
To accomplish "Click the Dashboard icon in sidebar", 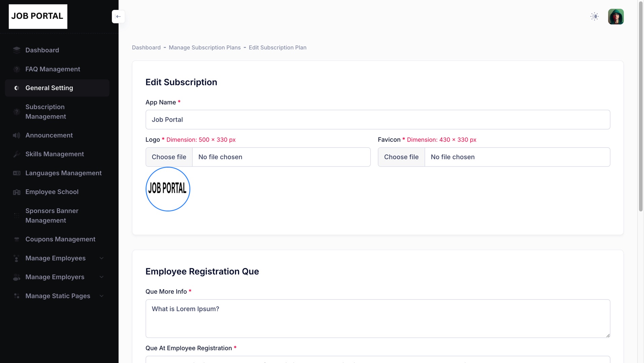I will [16, 50].
